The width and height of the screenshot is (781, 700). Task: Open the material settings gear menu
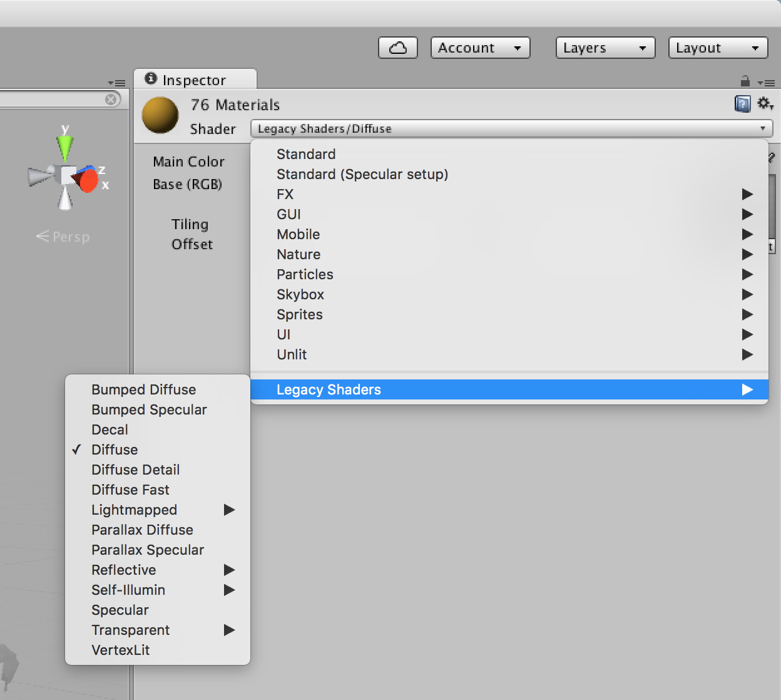[765, 103]
